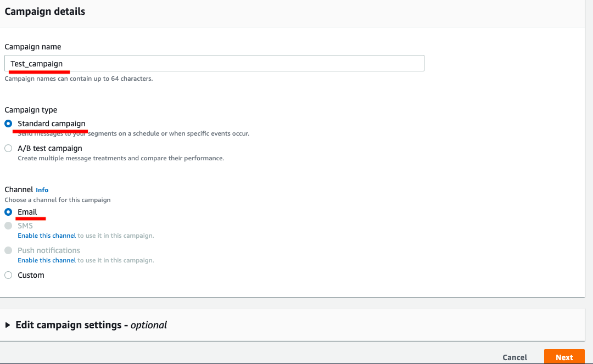Click the Standard campaign label text
The image size is (593, 364).
pos(52,124)
